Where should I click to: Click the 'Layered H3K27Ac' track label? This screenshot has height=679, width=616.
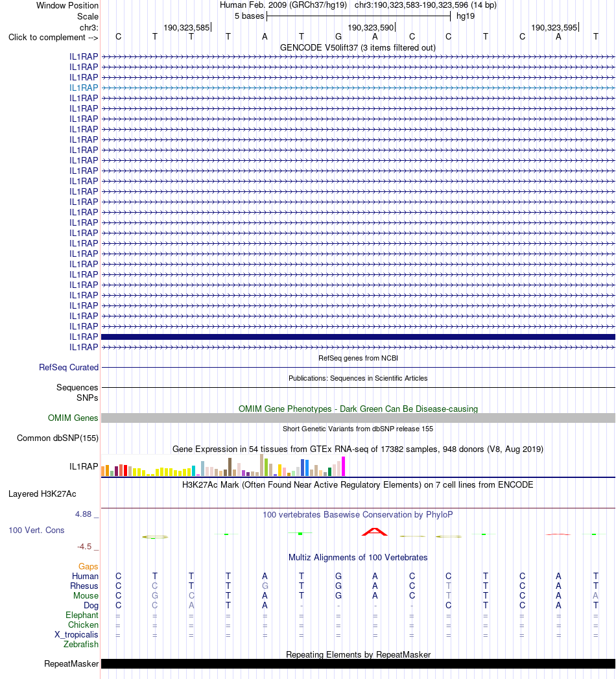[x=42, y=494]
